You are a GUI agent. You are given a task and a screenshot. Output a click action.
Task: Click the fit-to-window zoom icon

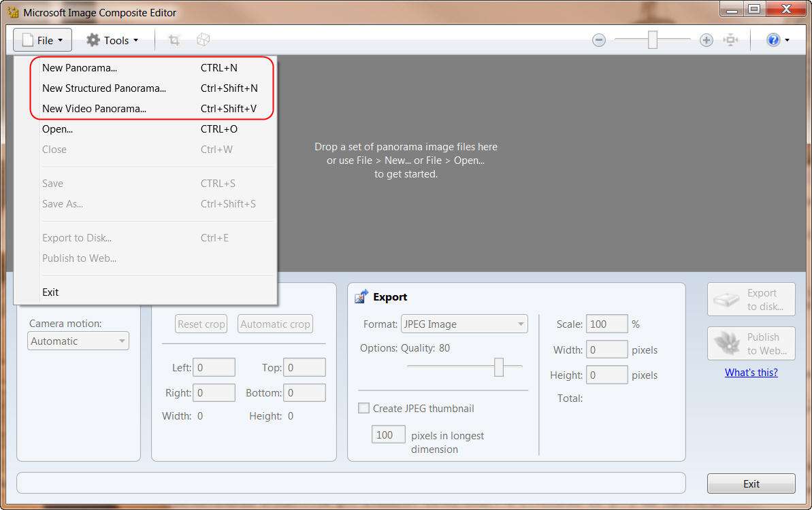coord(731,41)
